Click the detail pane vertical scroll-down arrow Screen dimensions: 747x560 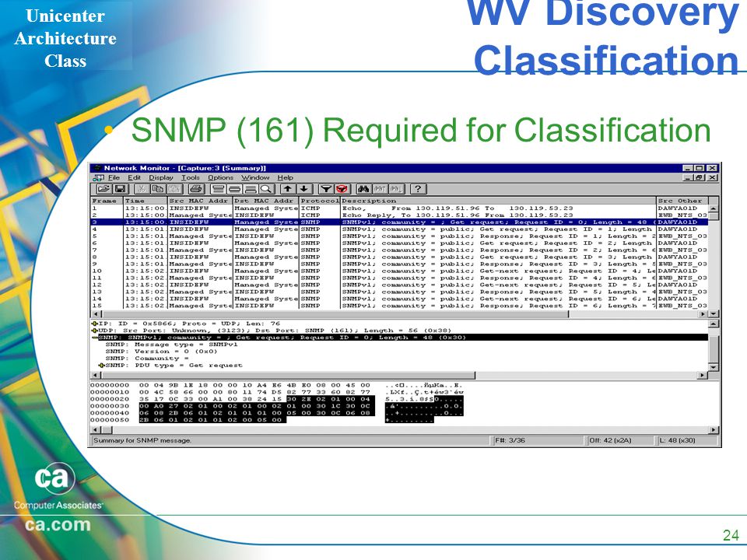[714, 367]
